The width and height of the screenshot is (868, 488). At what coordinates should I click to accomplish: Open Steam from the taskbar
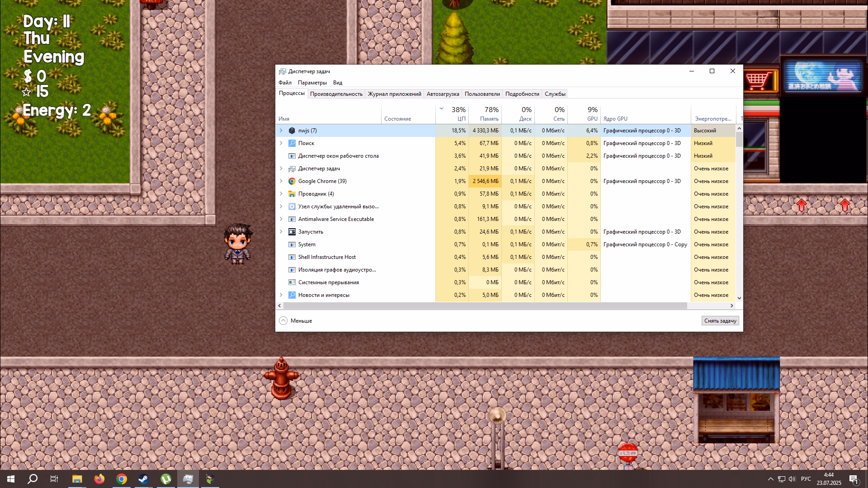(143, 479)
